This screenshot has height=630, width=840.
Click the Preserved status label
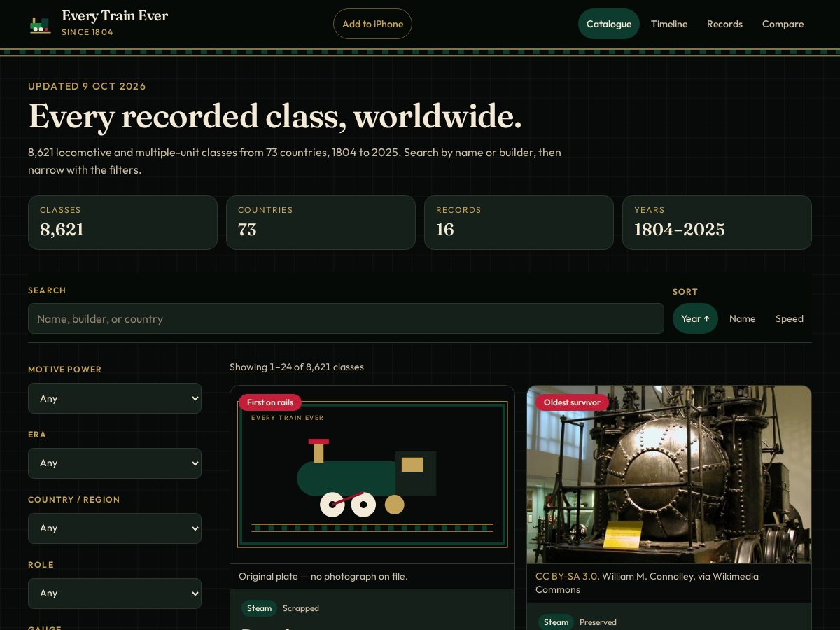(x=598, y=622)
